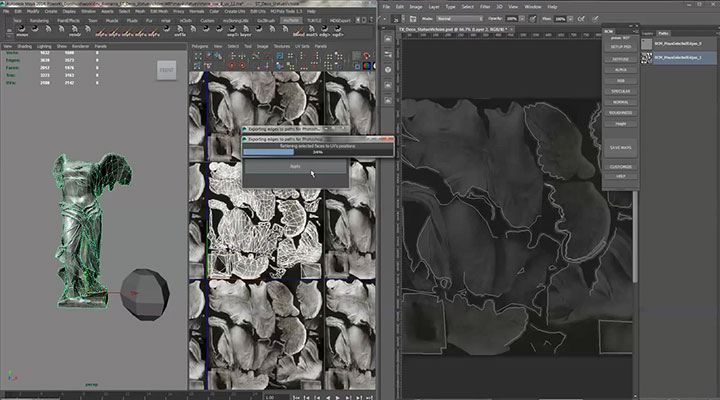The image size is (720, 400).
Task: Open the BCM panel flyout menu
Action: click(x=636, y=32)
